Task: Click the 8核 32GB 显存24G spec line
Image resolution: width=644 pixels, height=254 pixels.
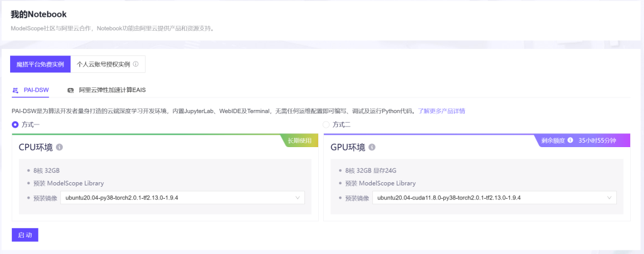Action: click(371, 171)
